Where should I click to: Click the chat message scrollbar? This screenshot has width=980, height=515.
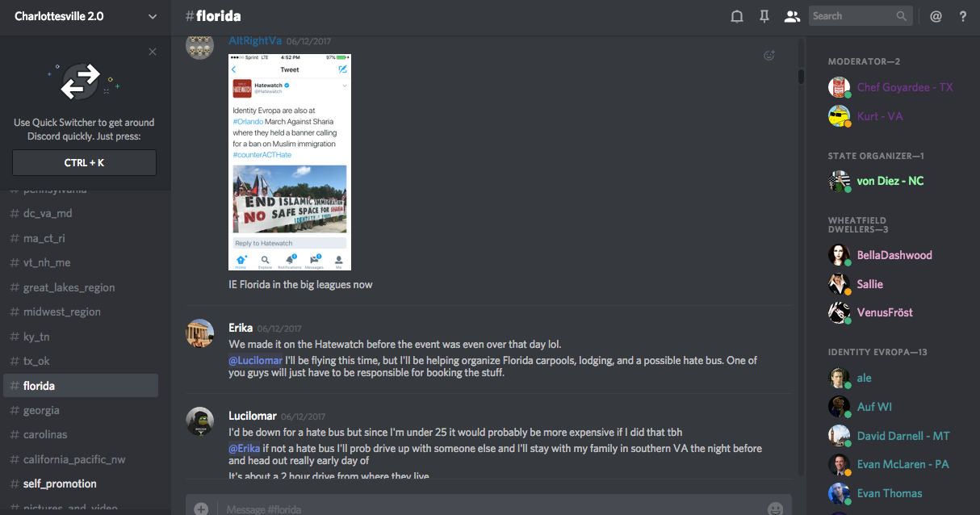coord(801,77)
